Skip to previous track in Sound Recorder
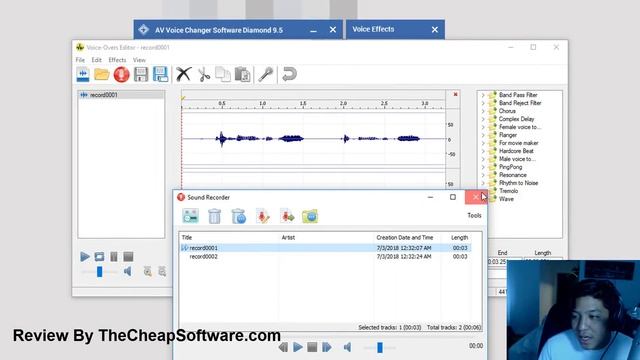This screenshot has height=360, width=640. pos(283,347)
